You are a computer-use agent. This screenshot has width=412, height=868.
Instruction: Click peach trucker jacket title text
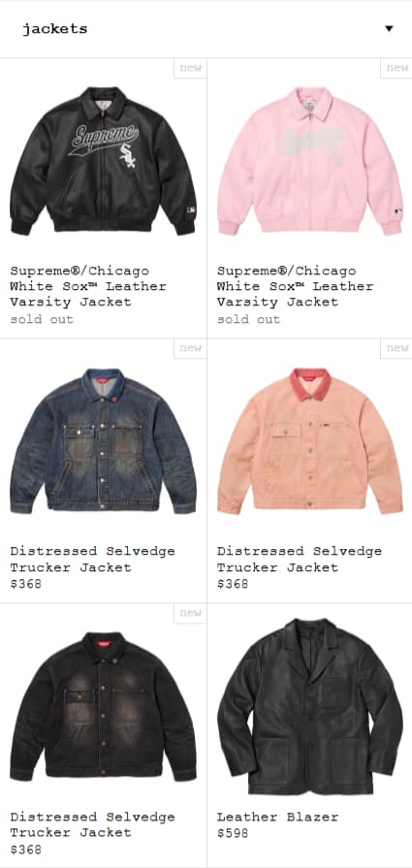click(x=300, y=559)
